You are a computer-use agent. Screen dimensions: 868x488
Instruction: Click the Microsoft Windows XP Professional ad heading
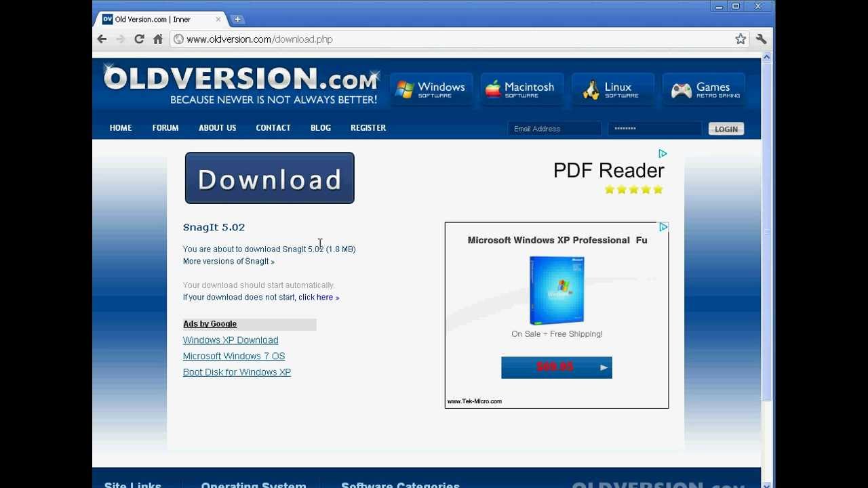557,240
